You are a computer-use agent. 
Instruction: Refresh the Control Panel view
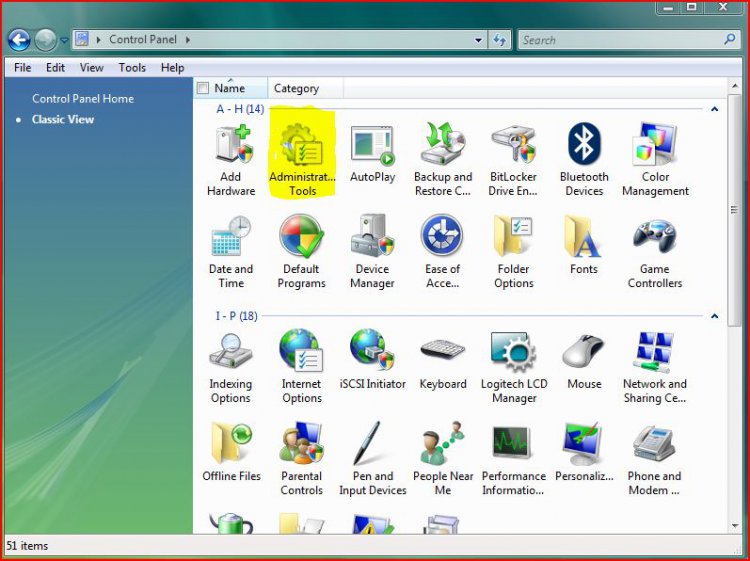(499, 40)
